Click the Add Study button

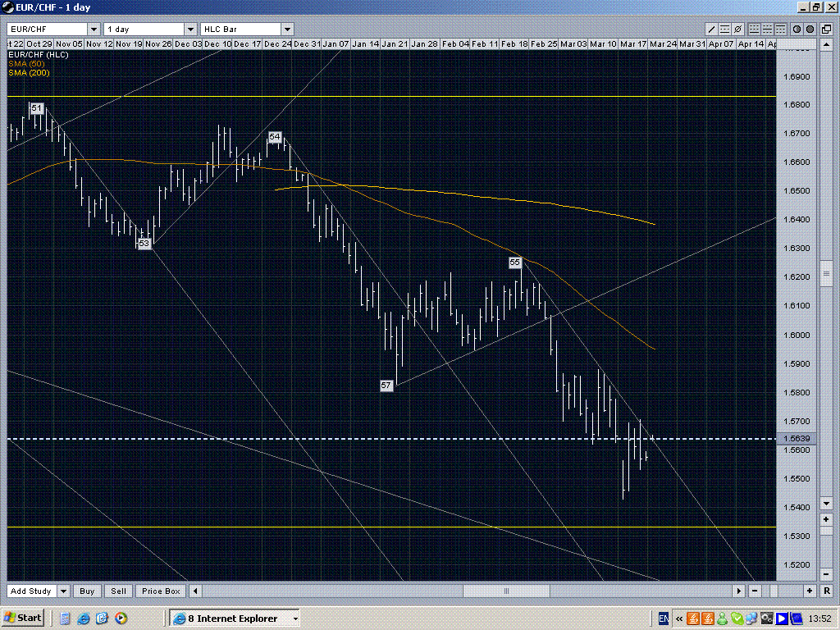tap(31, 591)
